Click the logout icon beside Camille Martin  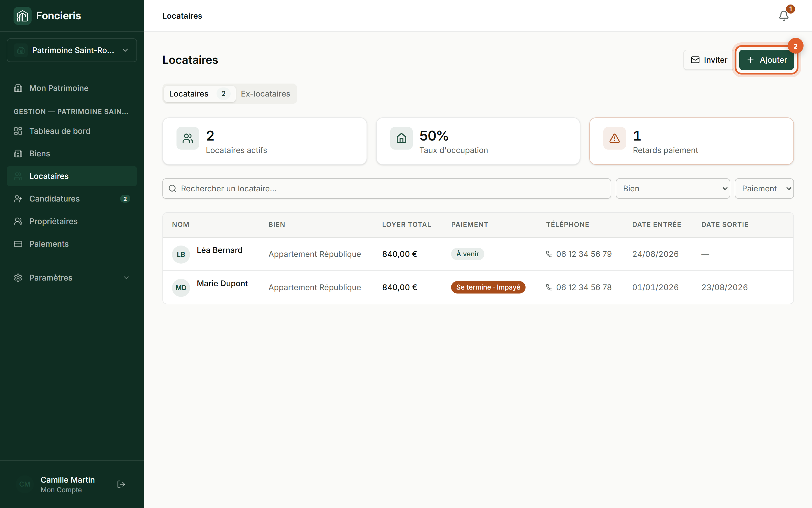pos(121,484)
